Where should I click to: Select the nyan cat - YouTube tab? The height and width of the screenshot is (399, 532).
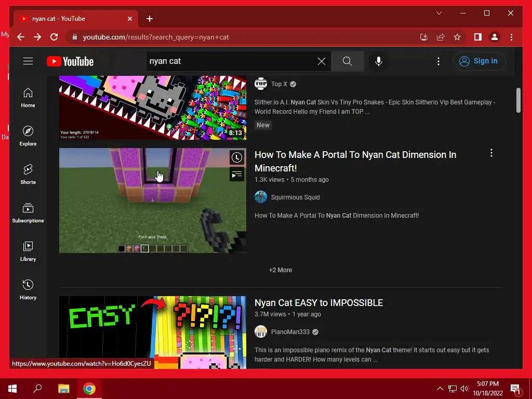[76, 19]
